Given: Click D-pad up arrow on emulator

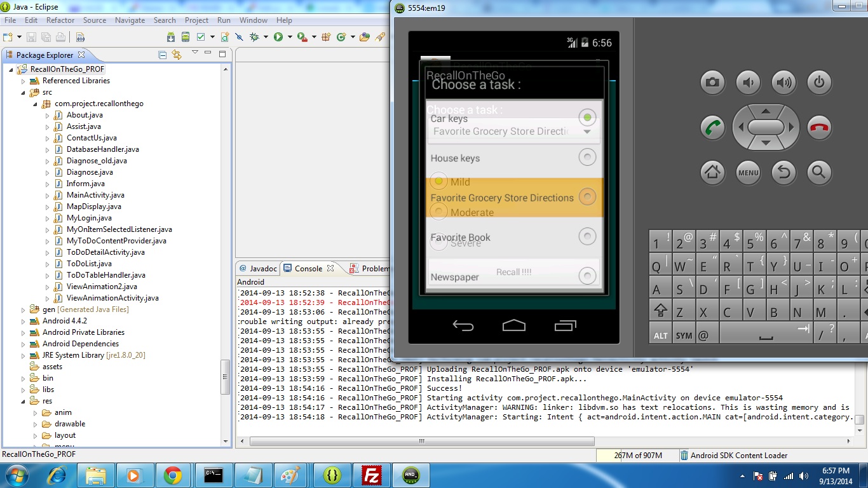Looking at the screenshot, I should [766, 111].
